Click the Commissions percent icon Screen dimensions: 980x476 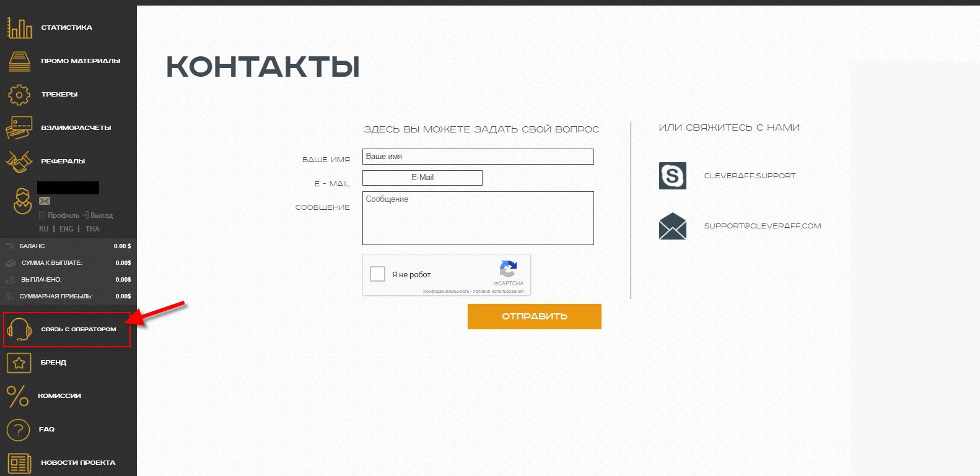click(x=18, y=396)
